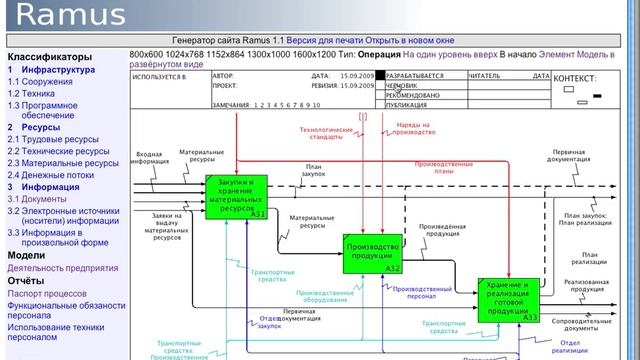This screenshot has width=640, height=360.
Task: Click the A33 Хранение и реализация block
Action: 509,300
